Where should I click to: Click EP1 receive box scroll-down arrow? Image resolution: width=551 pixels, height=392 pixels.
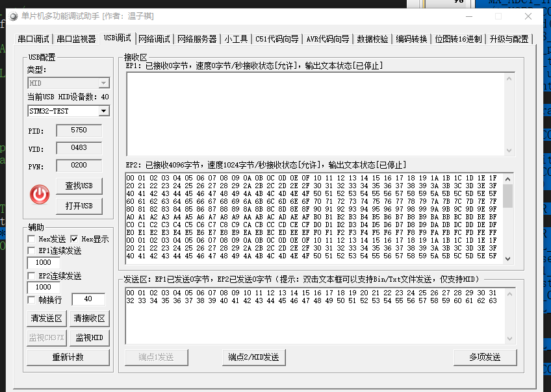509,150
